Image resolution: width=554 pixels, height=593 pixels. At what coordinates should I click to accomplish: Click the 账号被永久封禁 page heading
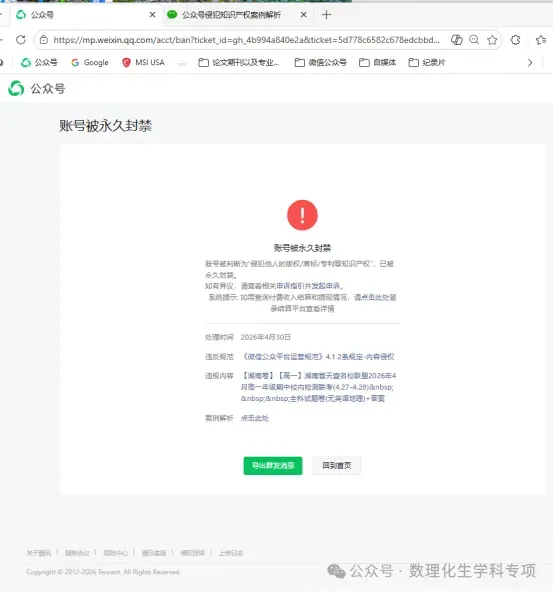pyautogui.click(x=106, y=126)
